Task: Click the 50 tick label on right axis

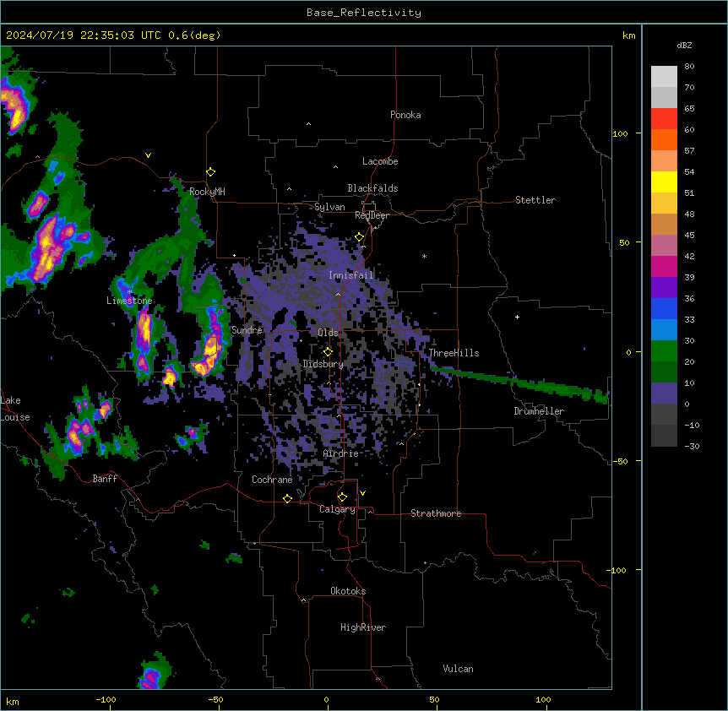Action: [x=624, y=242]
